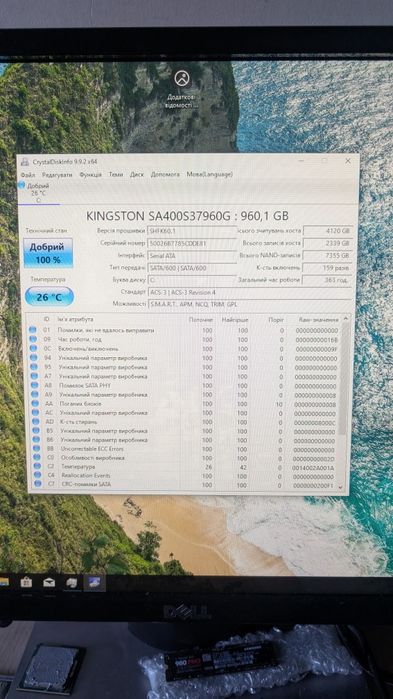Open the Диск menu
The width and height of the screenshot is (393, 699).
click(x=137, y=175)
